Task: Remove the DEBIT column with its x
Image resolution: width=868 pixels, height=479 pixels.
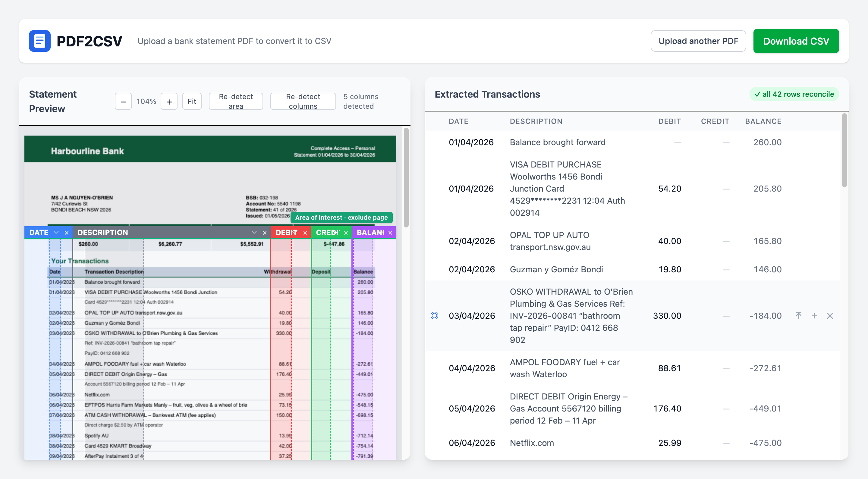Action: tap(305, 233)
